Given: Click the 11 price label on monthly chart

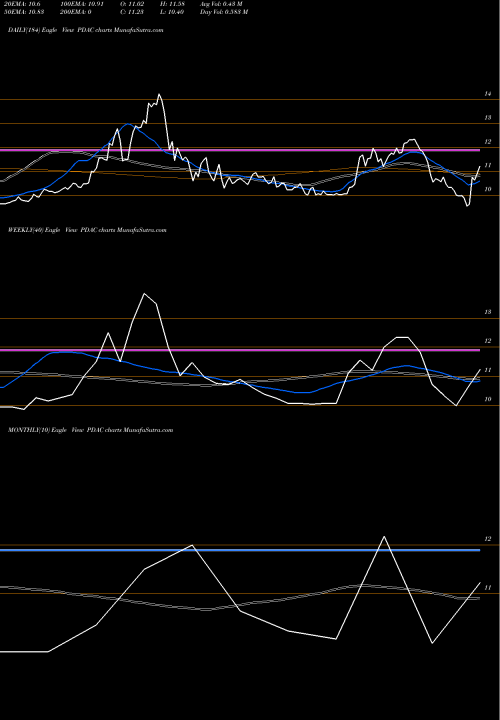Looking at the screenshot, I should tap(488, 587).
